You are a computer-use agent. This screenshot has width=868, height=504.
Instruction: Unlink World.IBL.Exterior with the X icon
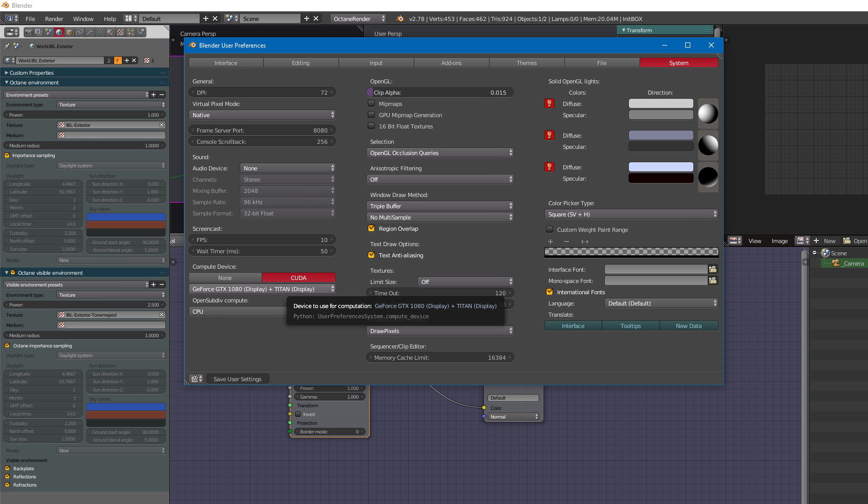click(134, 60)
